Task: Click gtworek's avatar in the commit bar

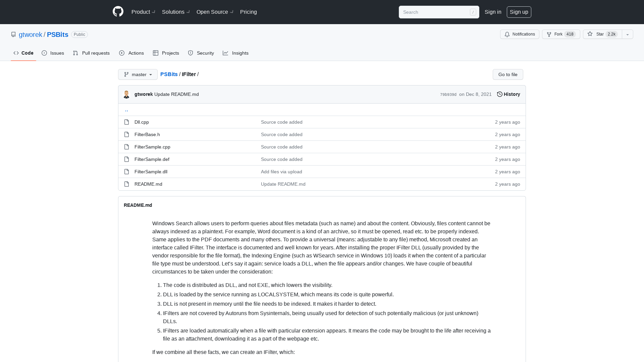Action: (x=126, y=95)
